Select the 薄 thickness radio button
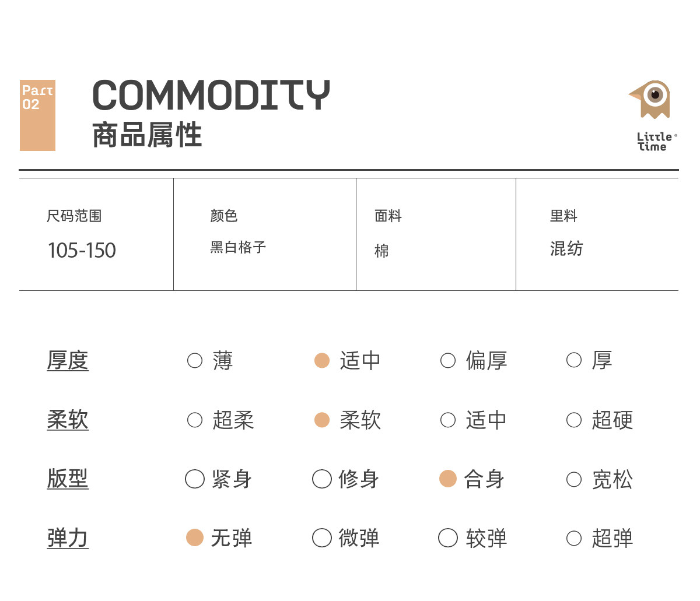The width and height of the screenshot is (700, 601). (x=195, y=361)
